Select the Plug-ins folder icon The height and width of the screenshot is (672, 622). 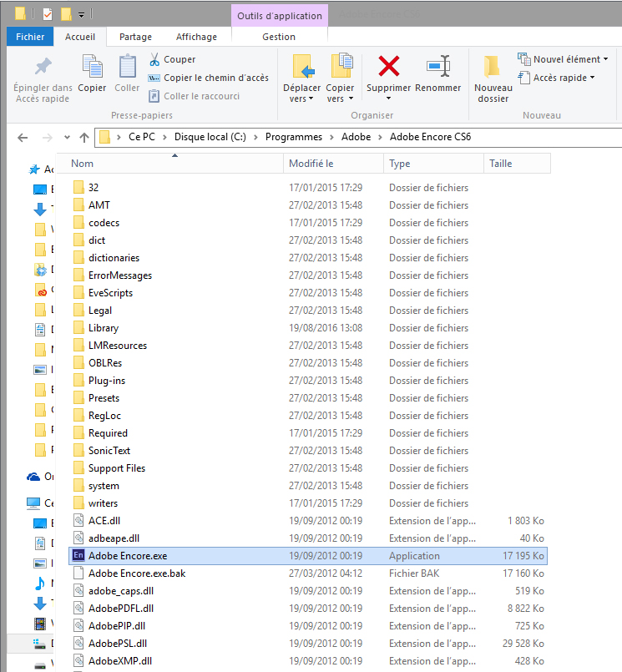[x=78, y=380]
